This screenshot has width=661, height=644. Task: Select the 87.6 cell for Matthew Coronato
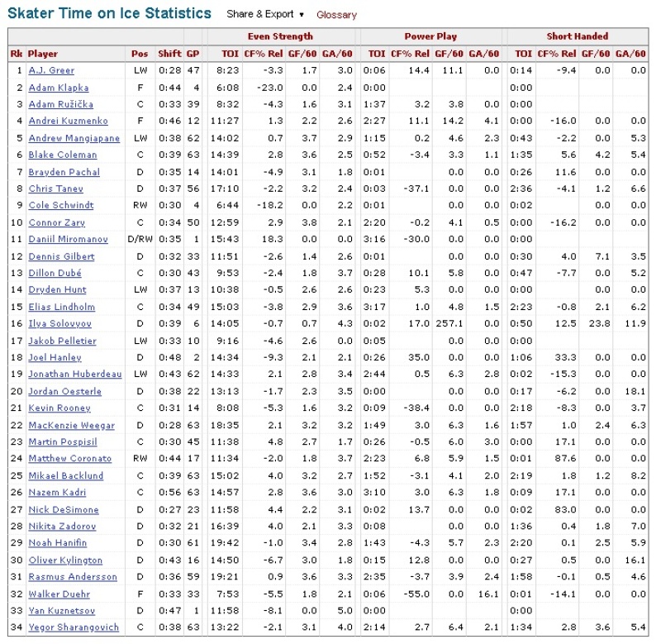(565, 459)
